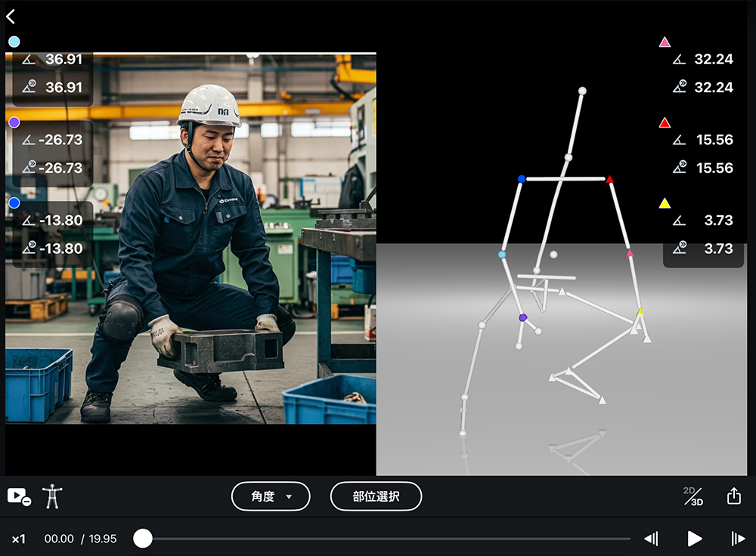The height and width of the screenshot is (556, 756).
Task: Step forward one frame
Action: pos(738,539)
